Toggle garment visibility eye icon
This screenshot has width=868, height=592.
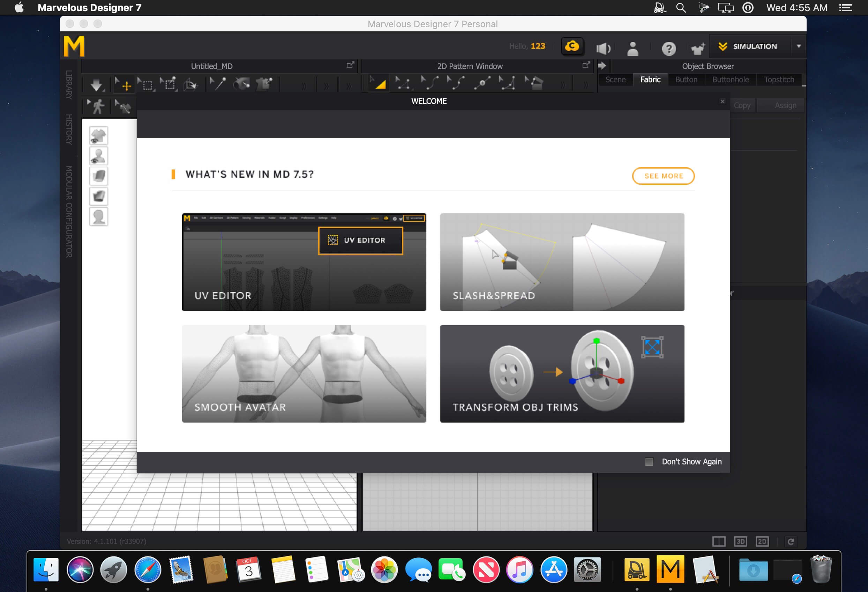click(99, 136)
